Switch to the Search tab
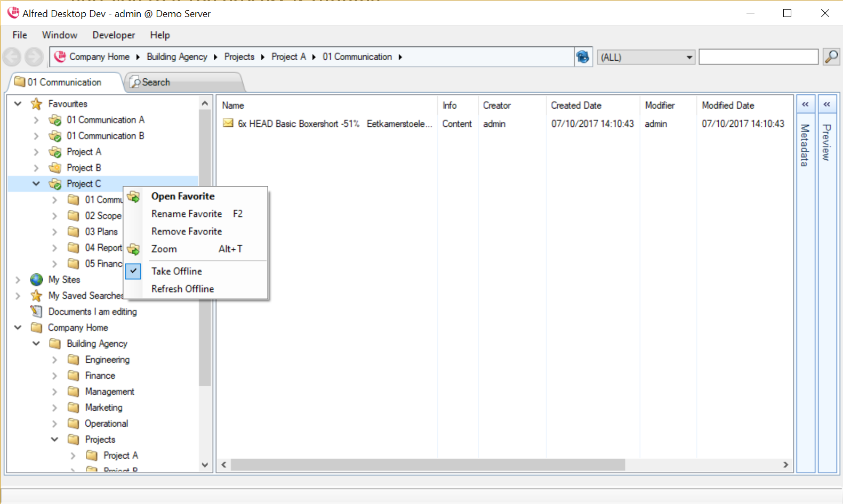843x504 pixels. pyautogui.click(x=156, y=83)
